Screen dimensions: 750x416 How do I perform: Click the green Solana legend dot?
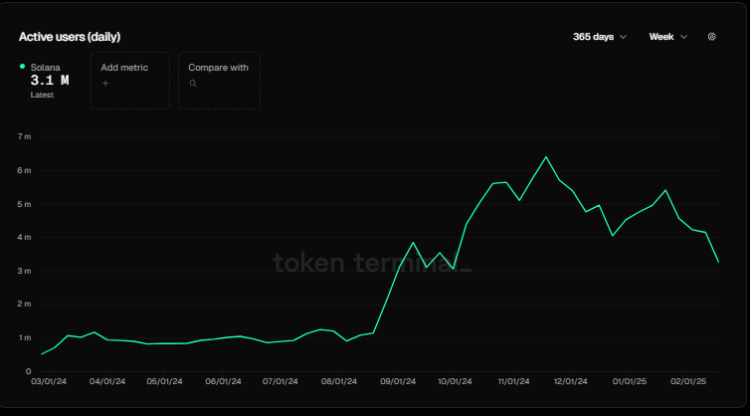[22, 66]
